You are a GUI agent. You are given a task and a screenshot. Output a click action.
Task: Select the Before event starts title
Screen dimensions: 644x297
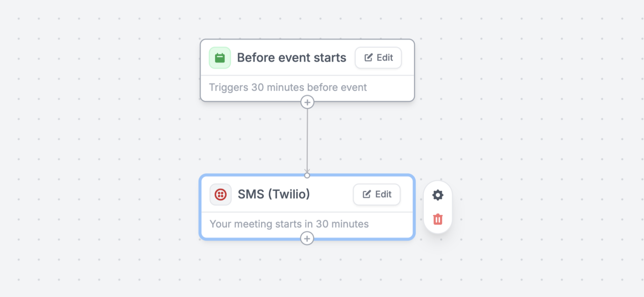[292, 58]
